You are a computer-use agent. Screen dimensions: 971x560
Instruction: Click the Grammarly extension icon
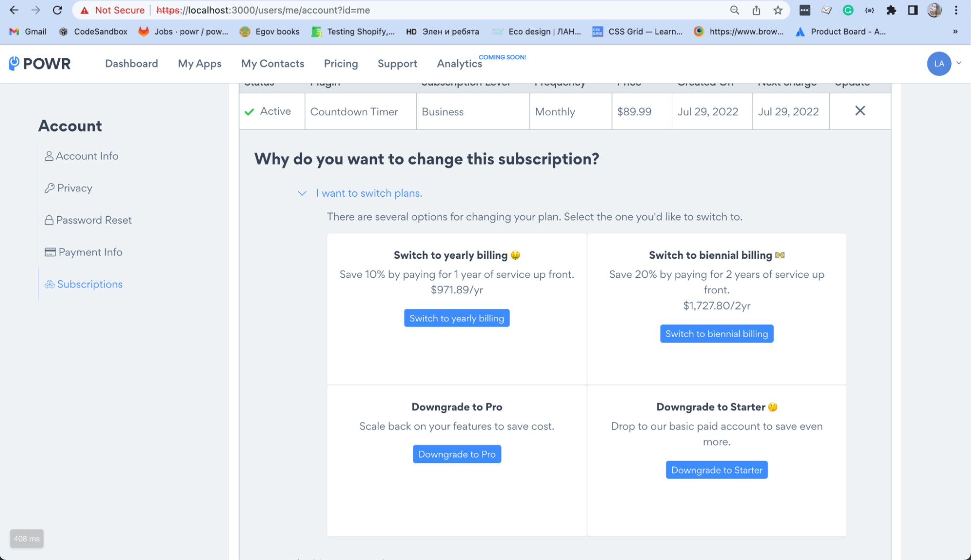click(x=848, y=10)
